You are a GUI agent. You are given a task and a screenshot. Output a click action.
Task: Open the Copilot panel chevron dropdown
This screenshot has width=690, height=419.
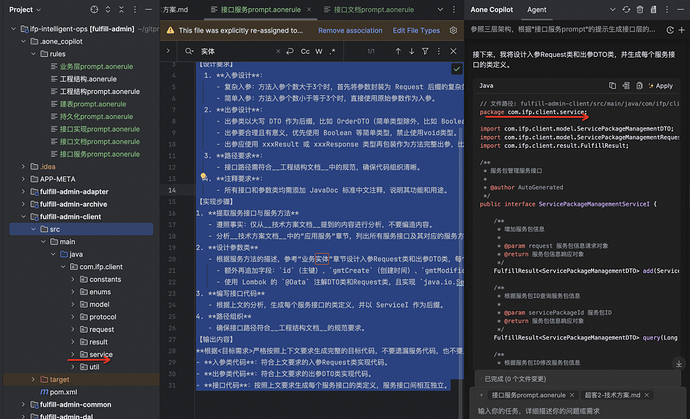[613, 9]
